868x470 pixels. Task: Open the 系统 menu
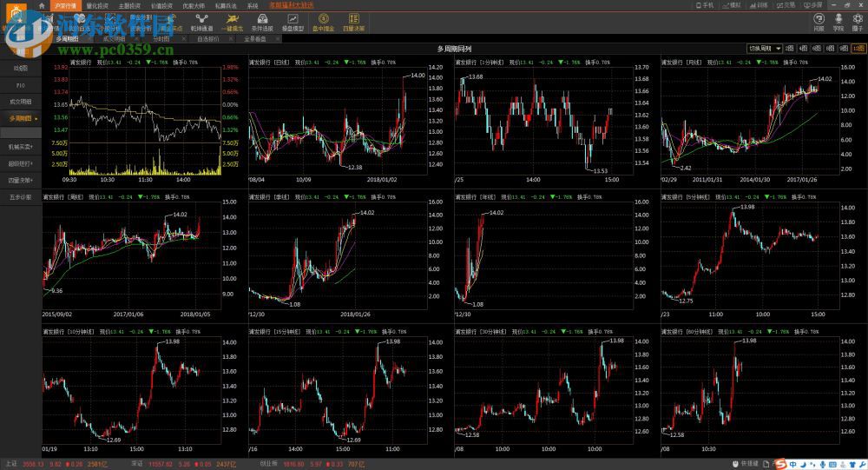(x=253, y=5)
